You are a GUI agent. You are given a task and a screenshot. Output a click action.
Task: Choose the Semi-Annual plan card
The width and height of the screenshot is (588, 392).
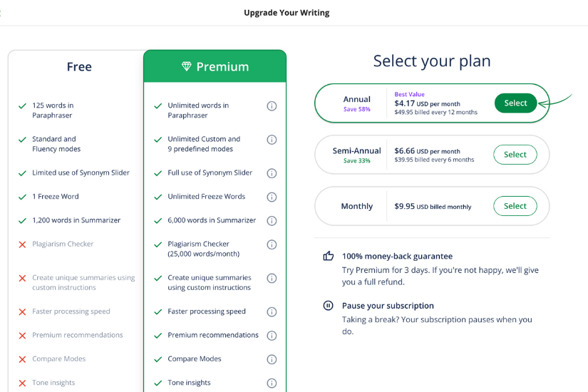click(x=432, y=155)
